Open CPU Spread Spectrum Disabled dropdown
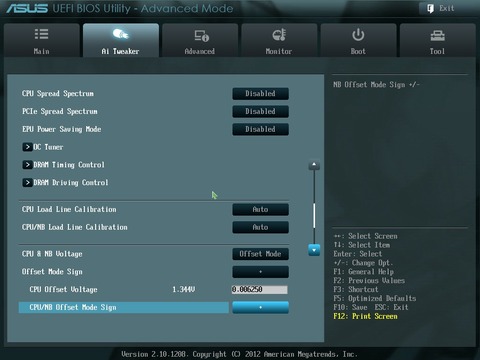Viewport: 480px width, 360px height. pyautogui.click(x=260, y=94)
